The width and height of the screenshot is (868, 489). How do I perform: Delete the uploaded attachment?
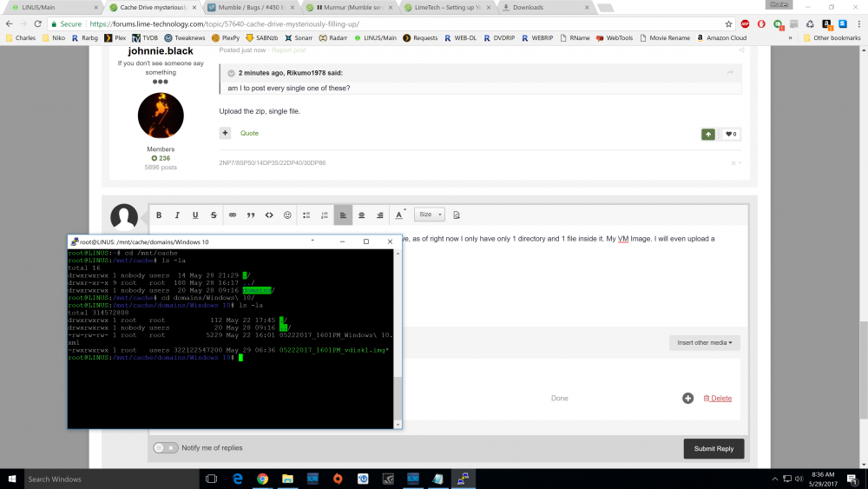pos(718,398)
